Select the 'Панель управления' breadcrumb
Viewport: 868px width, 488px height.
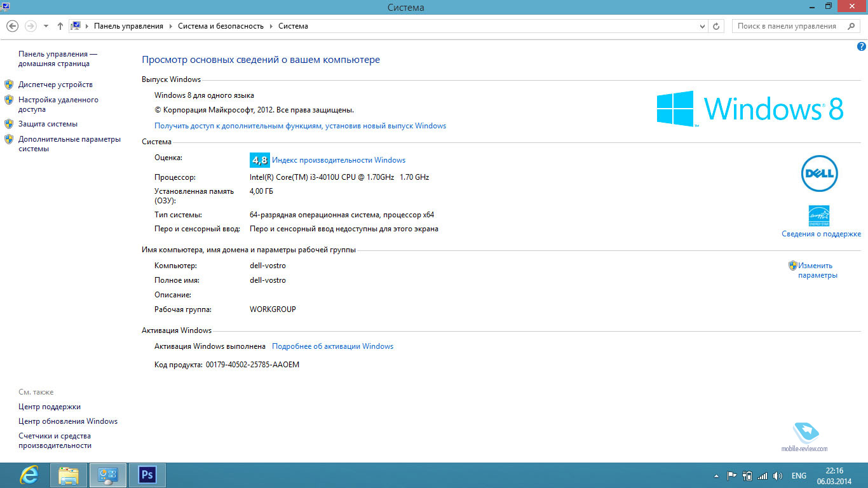[128, 26]
